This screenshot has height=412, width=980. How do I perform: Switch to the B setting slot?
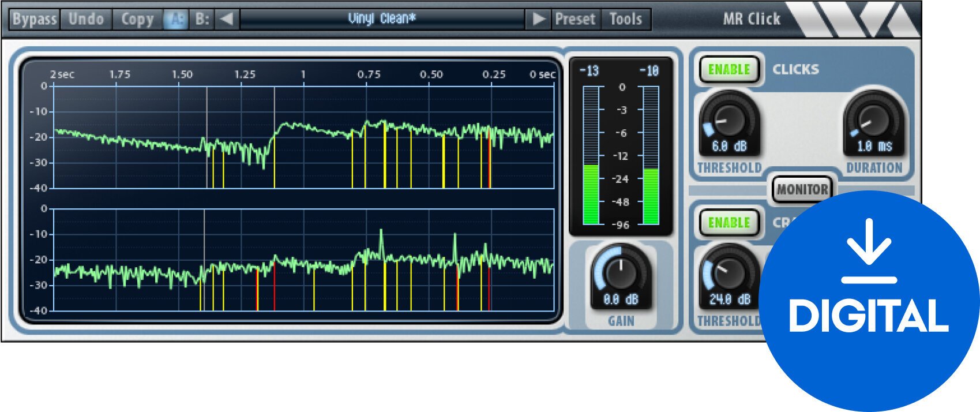[x=202, y=19]
